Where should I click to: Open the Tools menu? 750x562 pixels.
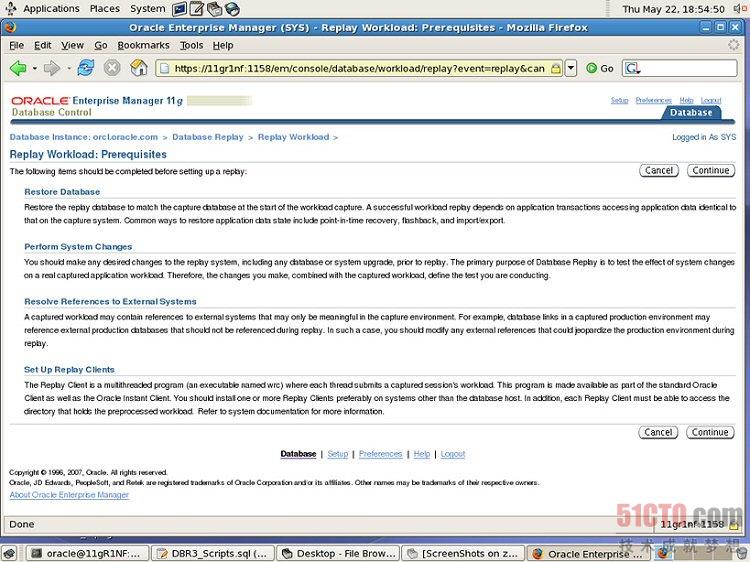pyautogui.click(x=191, y=45)
